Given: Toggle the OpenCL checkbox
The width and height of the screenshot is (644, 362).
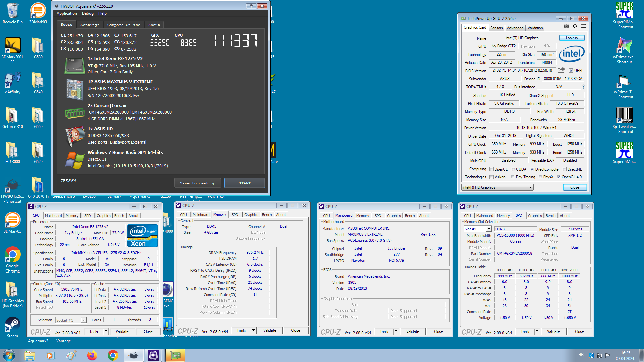Looking at the screenshot, I should click(491, 169).
